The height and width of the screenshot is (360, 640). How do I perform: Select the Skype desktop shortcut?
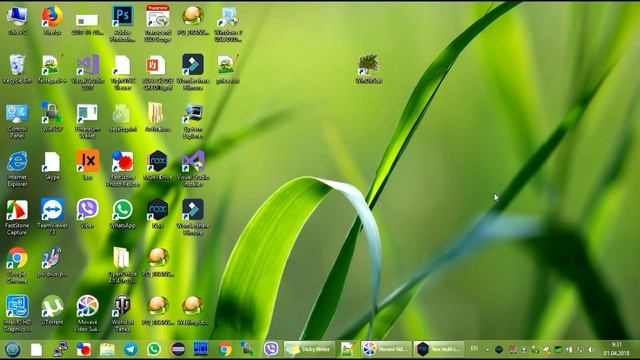(x=52, y=165)
